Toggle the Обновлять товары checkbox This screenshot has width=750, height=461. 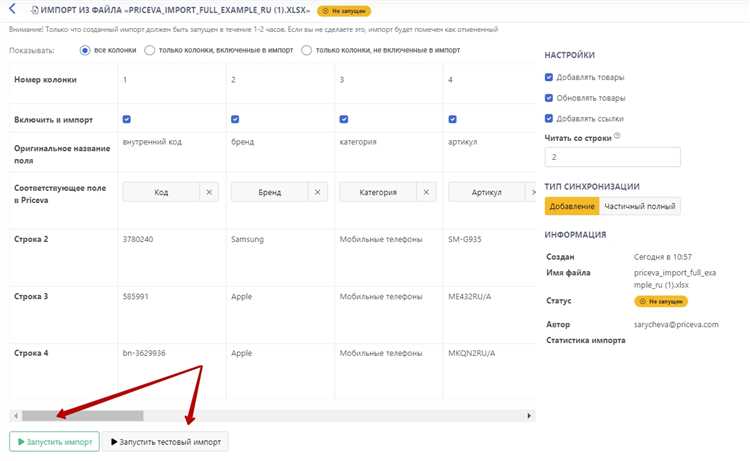click(549, 98)
